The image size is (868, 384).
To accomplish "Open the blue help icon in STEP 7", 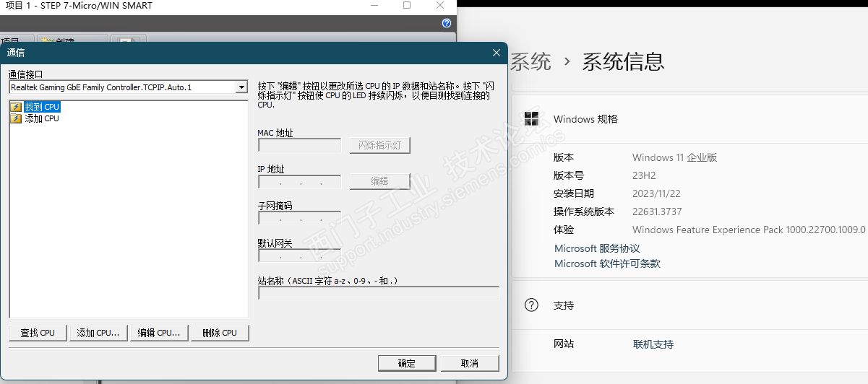I will point(447,23).
